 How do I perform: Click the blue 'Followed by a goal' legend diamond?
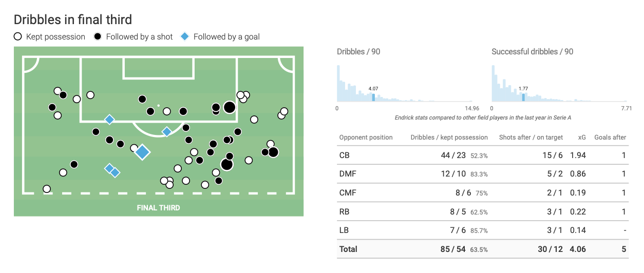point(184,37)
